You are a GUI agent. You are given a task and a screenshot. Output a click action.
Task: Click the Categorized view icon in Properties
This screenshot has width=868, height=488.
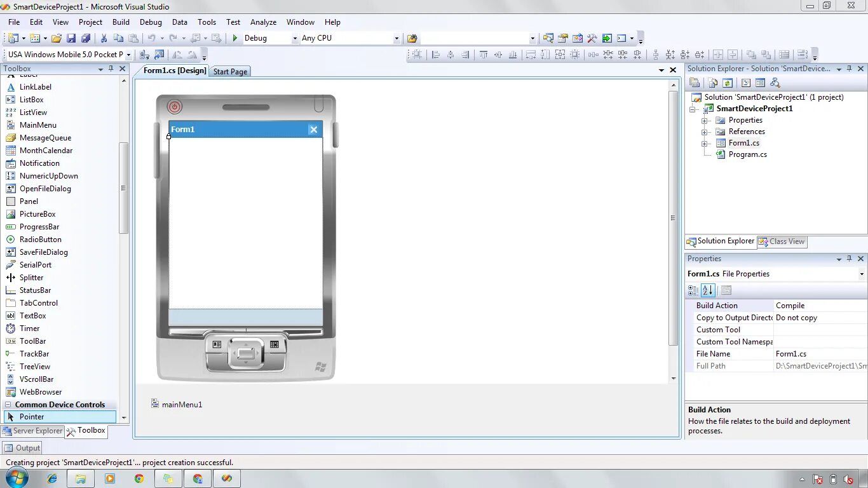coord(693,290)
